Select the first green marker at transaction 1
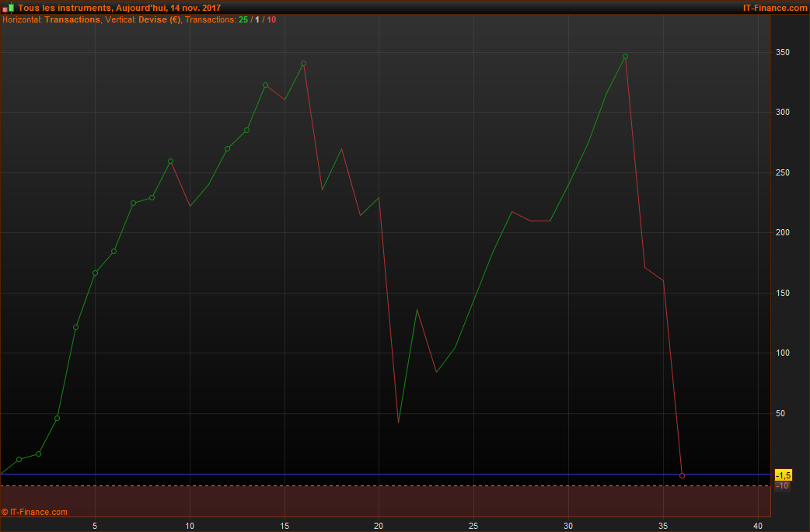The height and width of the screenshot is (532, 810). [19, 459]
